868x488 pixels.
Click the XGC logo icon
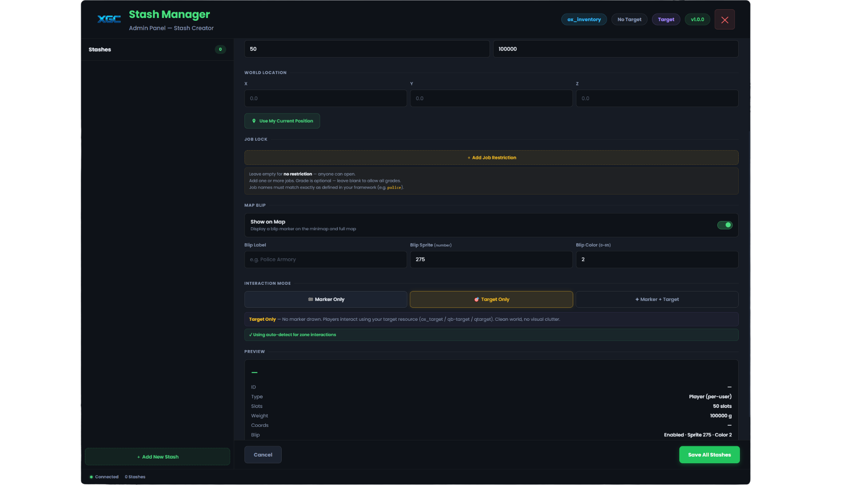[x=109, y=19]
